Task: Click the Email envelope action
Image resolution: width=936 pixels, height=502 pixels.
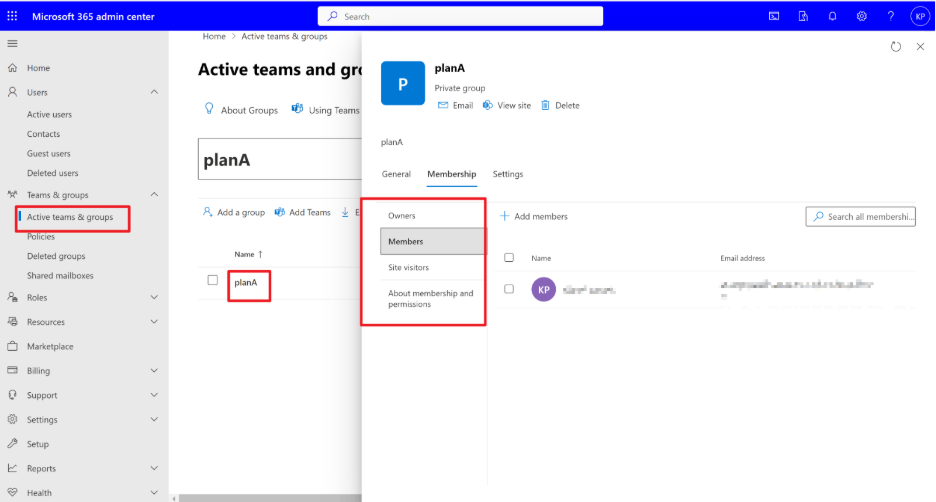Action: click(x=455, y=106)
